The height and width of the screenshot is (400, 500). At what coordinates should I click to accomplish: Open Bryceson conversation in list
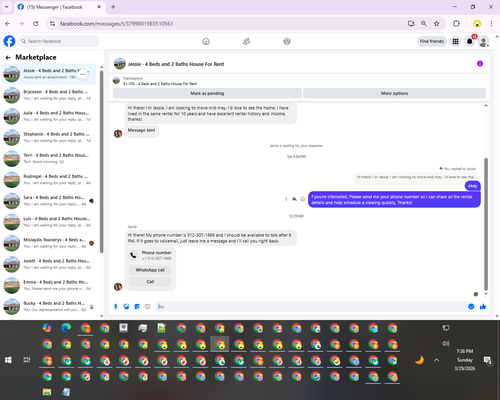pyautogui.click(x=49, y=95)
